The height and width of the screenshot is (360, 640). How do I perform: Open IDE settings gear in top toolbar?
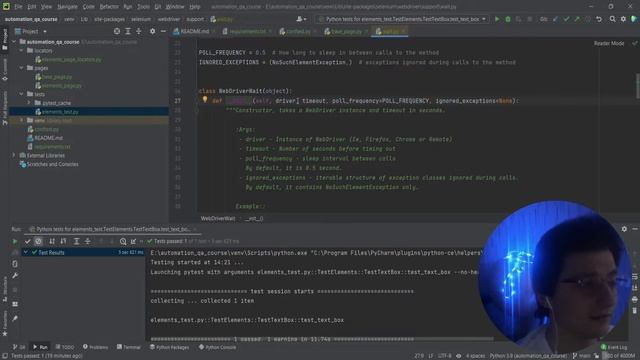(623, 19)
